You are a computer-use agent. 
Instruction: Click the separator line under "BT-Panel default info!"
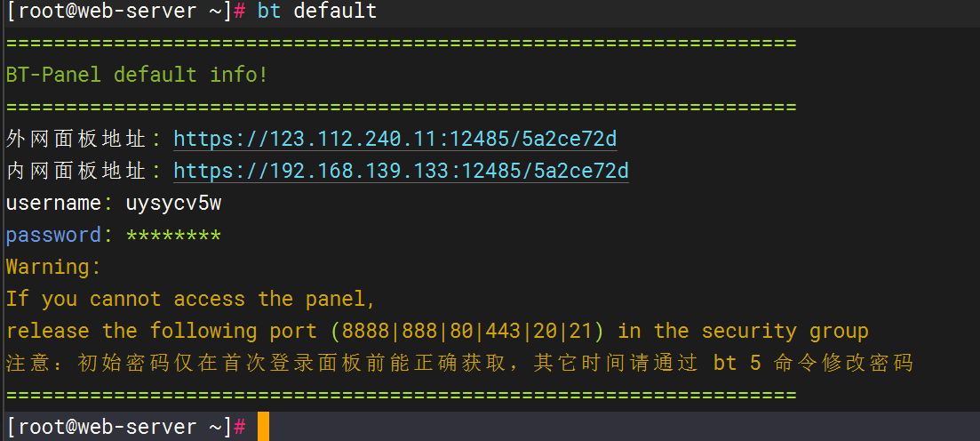pyautogui.click(x=400, y=108)
